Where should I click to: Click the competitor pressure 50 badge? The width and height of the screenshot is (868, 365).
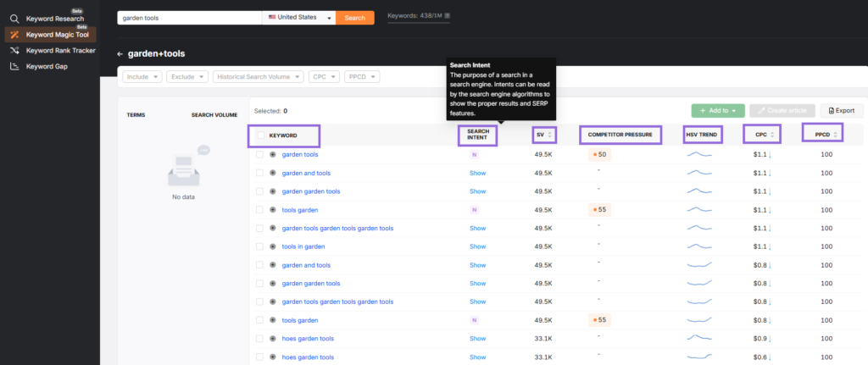point(599,155)
